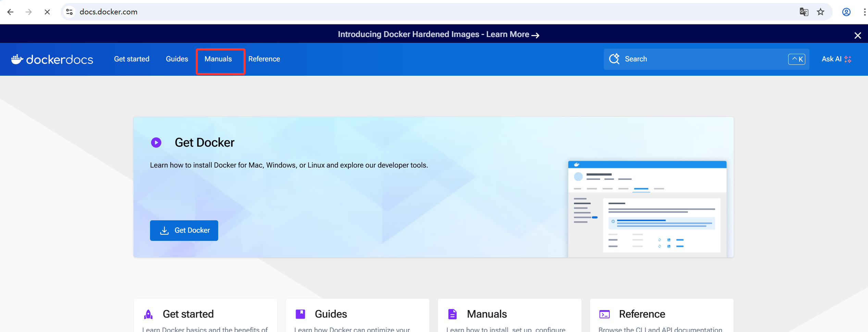Screen dimensions: 868x332
Task: Open the Reference nav tab
Action: point(264,59)
